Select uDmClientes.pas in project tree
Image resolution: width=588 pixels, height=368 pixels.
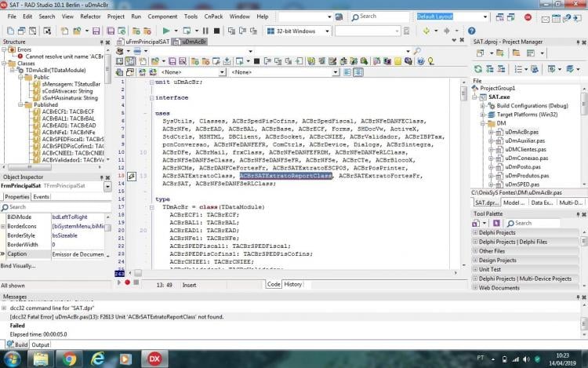coord(525,149)
